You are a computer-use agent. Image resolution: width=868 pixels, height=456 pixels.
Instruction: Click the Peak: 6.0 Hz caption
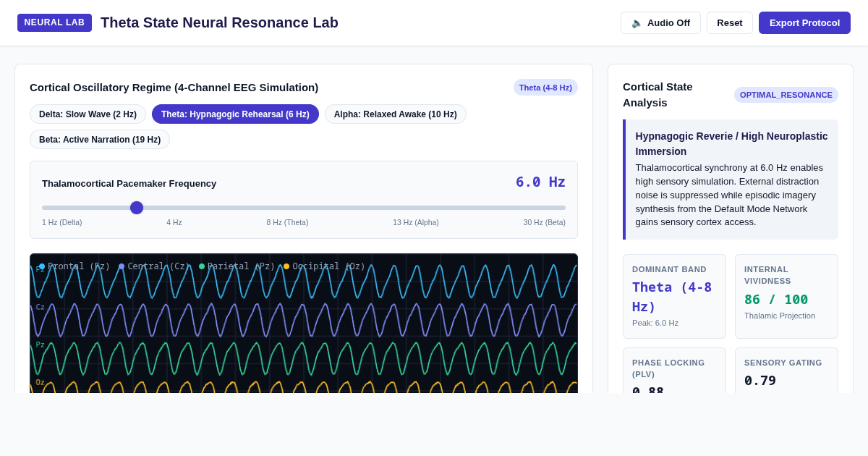coord(655,323)
